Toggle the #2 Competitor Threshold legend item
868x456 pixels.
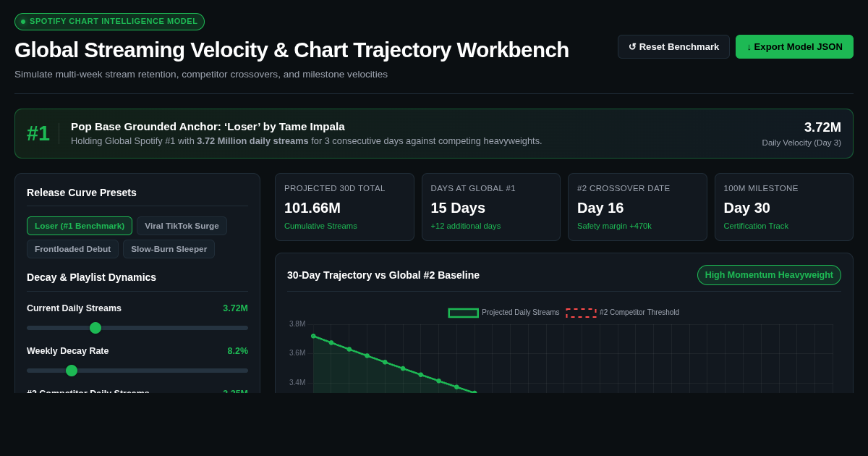622,313
